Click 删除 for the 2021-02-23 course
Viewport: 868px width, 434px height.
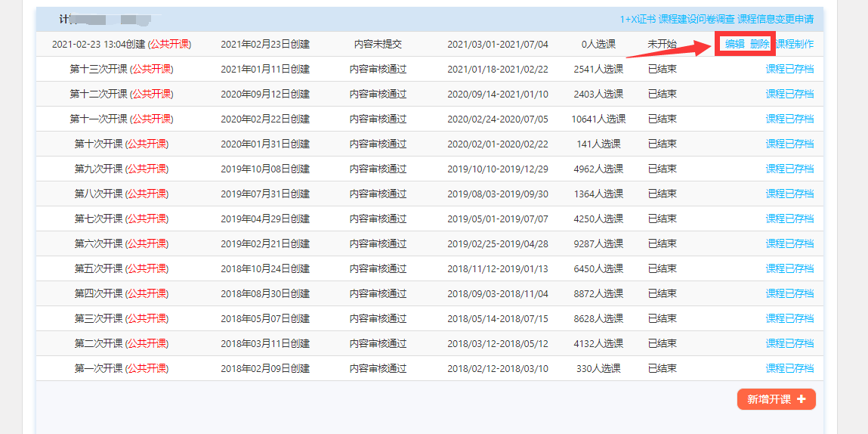click(759, 45)
